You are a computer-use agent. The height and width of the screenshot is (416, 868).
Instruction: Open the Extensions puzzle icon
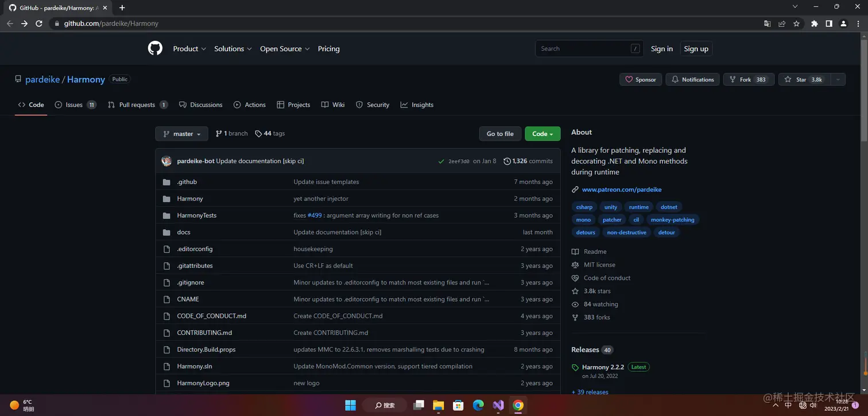click(814, 24)
